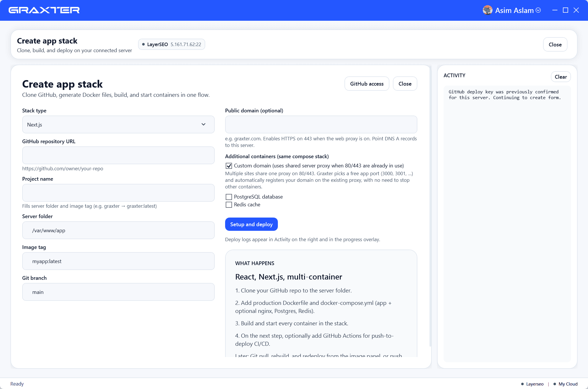The height and width of the screenshot is (389, 588).
Task: Open GitHub access settings
Action: (367, 84)
